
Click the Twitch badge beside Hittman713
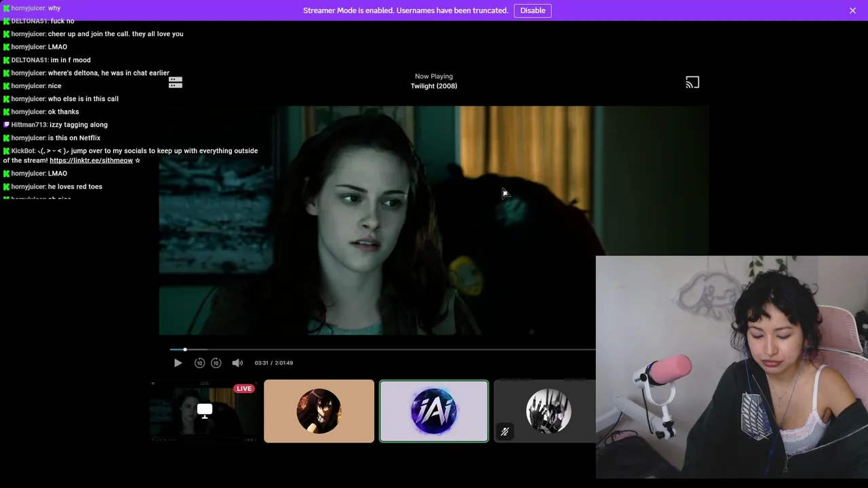pyautogui.click(x=7, y=125)
